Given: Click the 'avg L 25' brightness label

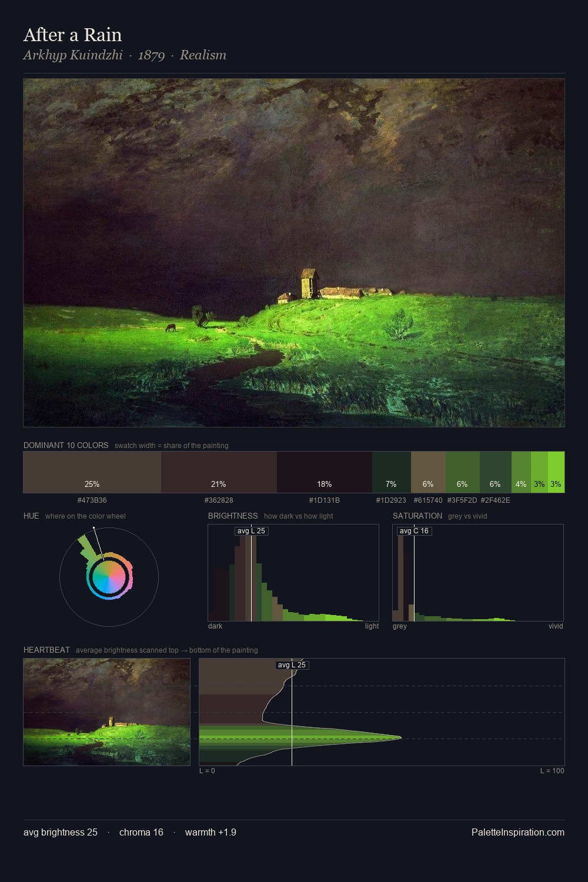Looking at the screenshot, I should click(x=251, y=531).
